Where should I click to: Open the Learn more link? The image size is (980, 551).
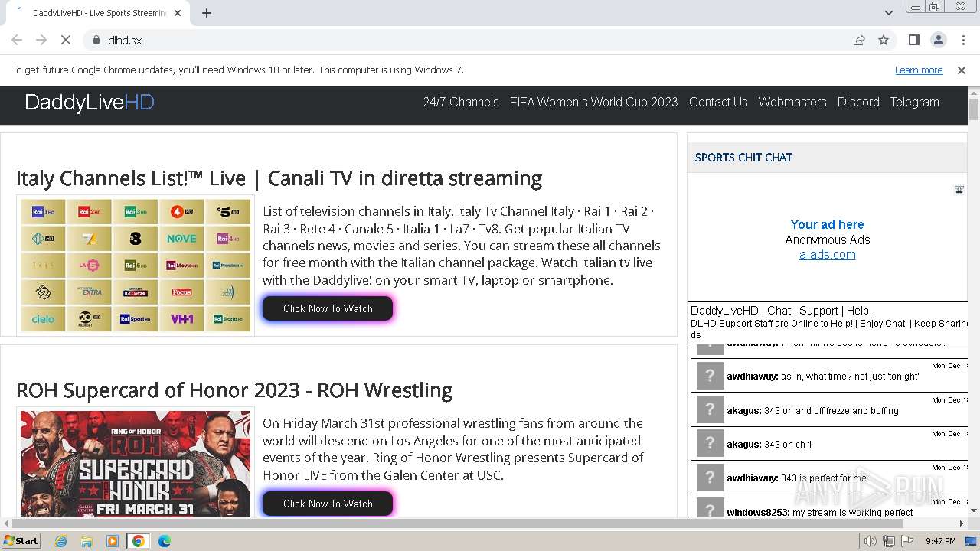coord(919,70)
